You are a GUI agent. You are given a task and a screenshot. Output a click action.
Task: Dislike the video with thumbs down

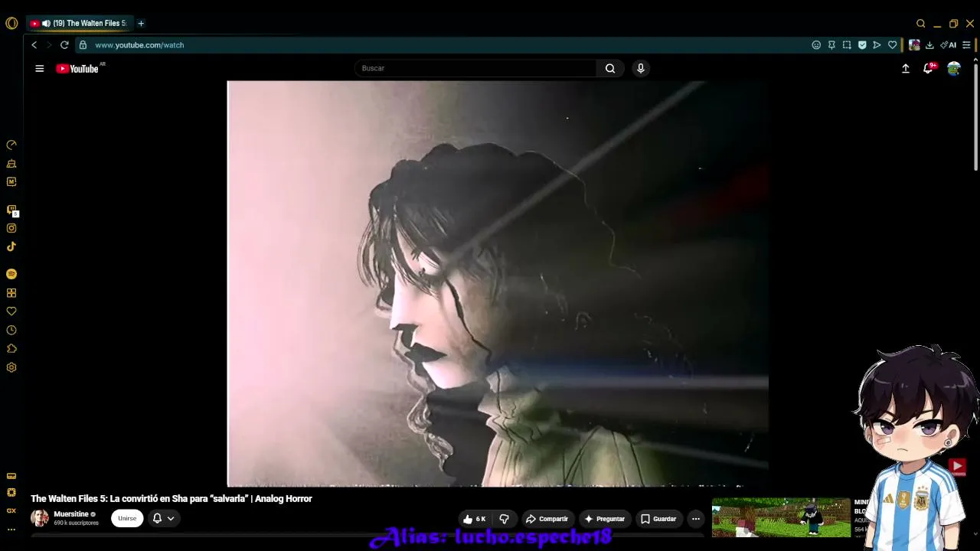coord(504,519)
